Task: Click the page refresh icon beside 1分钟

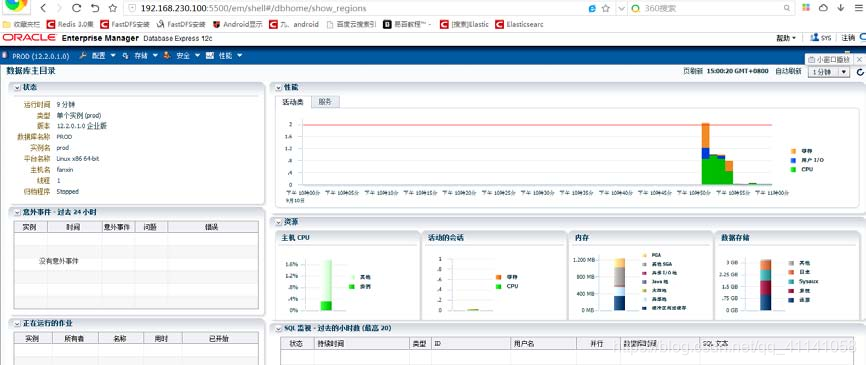Action: (860, 72)
